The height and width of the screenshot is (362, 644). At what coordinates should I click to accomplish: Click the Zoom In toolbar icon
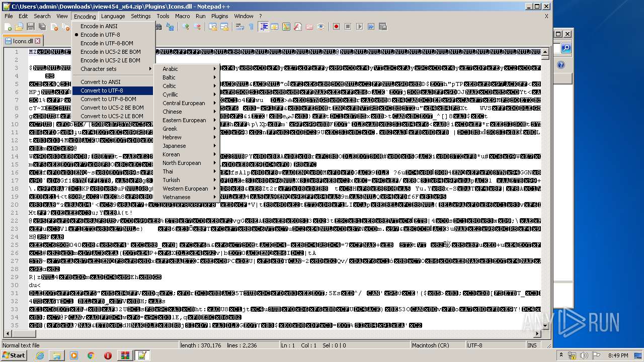186,27
